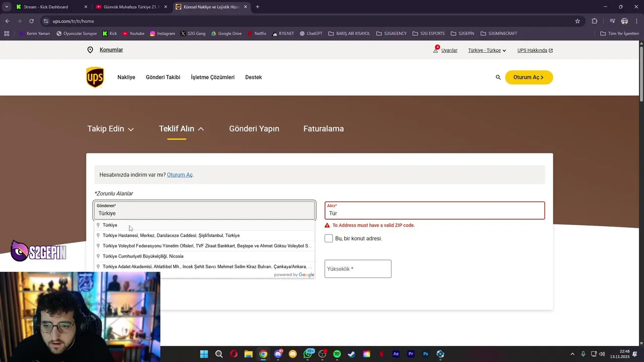
Task: Switch to the Faturalama tab
Action: [324, 129]
